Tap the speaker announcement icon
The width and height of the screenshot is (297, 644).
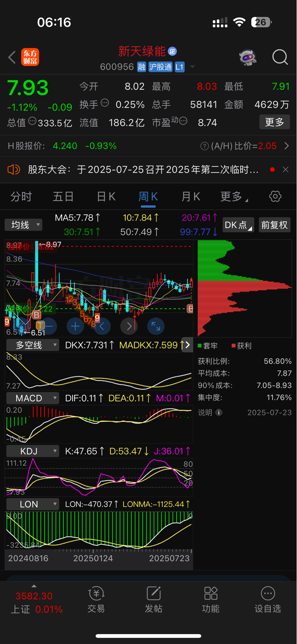click(14, 169)
